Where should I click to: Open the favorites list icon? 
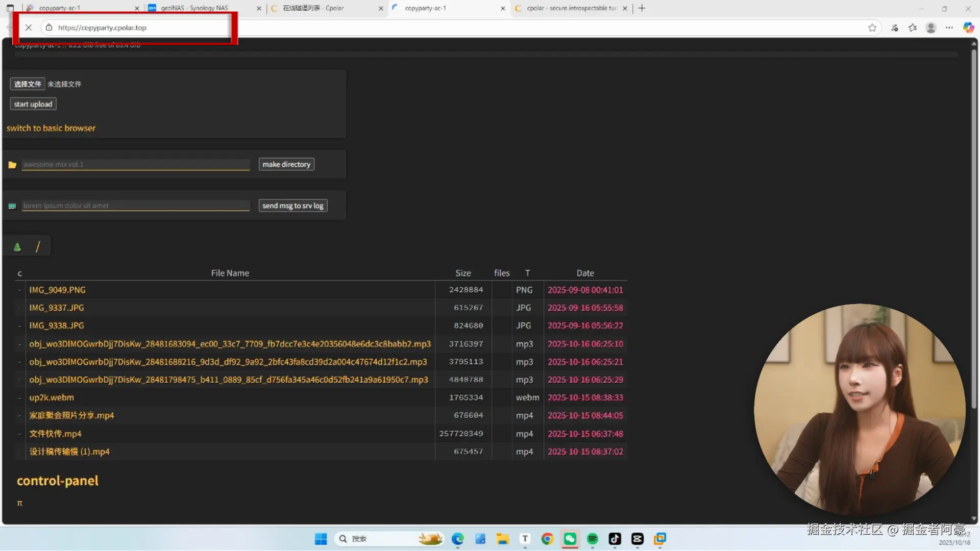coord(913,28)
